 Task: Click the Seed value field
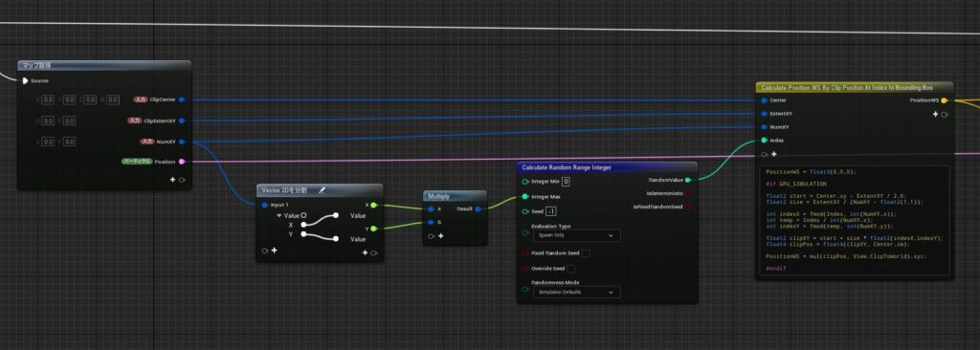(x=551, y=212)
